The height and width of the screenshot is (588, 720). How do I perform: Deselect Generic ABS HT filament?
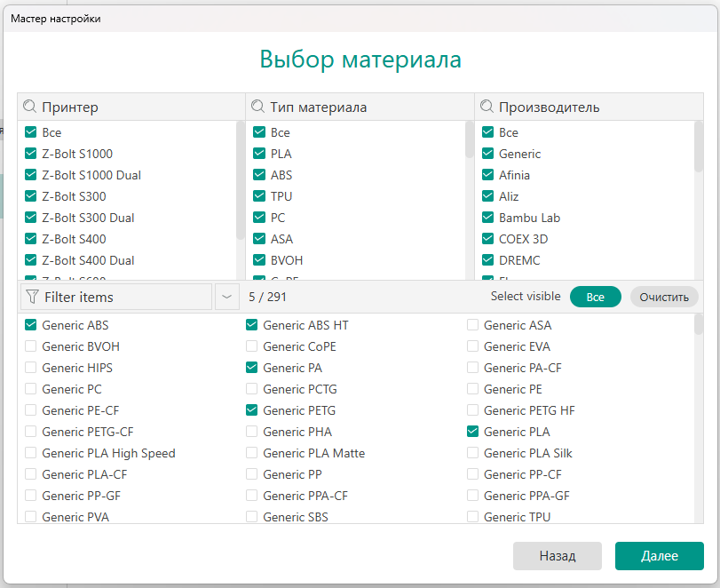(x=251, y=325)
